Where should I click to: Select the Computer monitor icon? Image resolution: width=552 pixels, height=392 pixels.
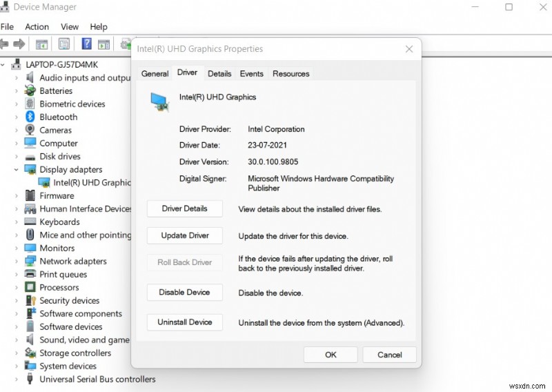pyautogui.click(x=30, y=143)
